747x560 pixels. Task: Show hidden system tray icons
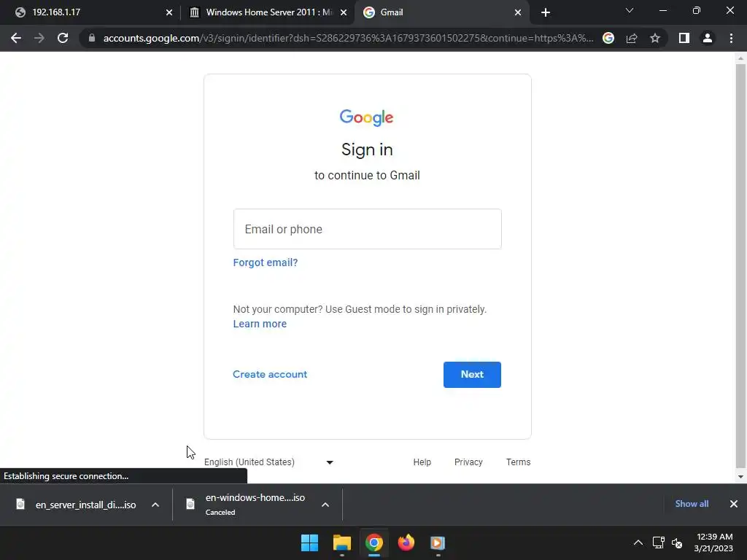click(x=638, y=542)
